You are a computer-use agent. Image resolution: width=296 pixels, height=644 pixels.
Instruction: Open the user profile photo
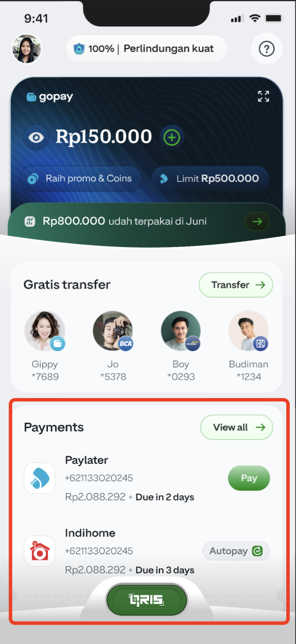click(x=26, y=49)
